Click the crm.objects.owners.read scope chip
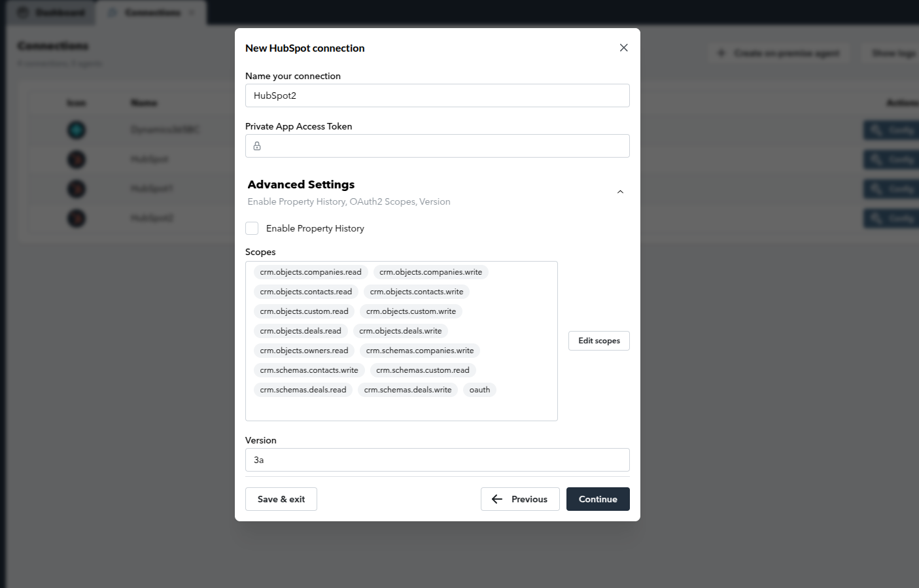The width and height of the screenshot is (919, 588). [304, 351]
